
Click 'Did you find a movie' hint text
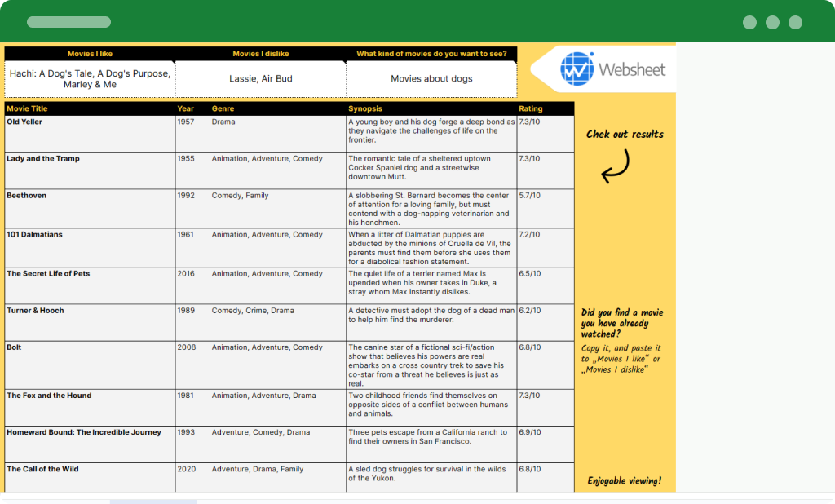coord(622,323)
